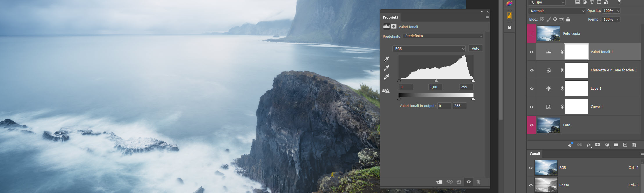This screenshot has width=644, height=193.
Task: Toggle Rosso channel visibility
Action: [531, 185]
